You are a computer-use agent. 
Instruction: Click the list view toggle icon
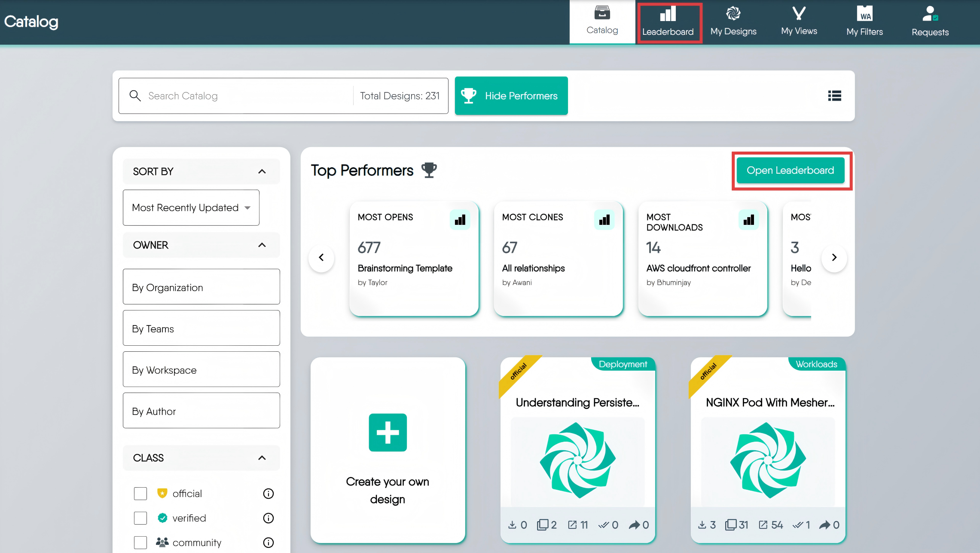click(834, 96)
